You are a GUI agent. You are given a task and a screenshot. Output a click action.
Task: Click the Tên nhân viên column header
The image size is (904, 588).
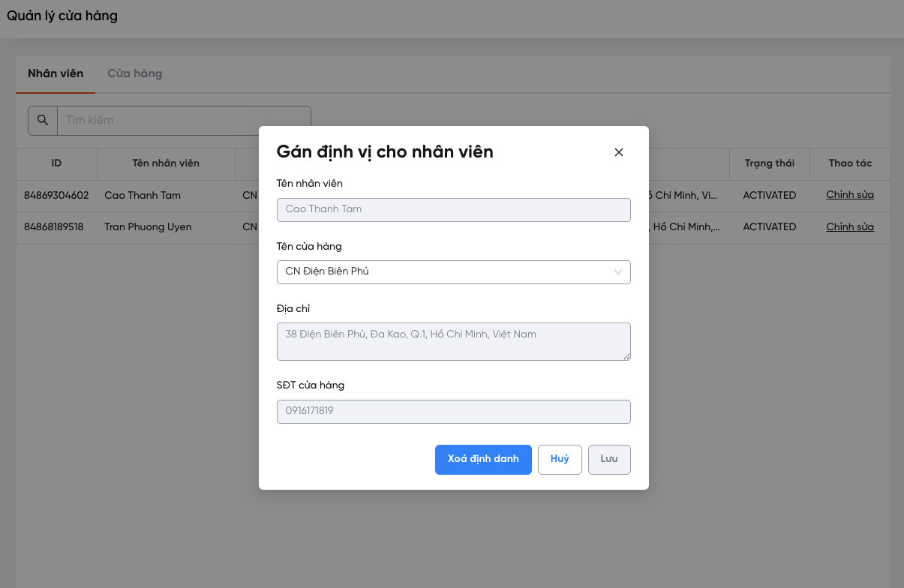click(x=166, y=163)
